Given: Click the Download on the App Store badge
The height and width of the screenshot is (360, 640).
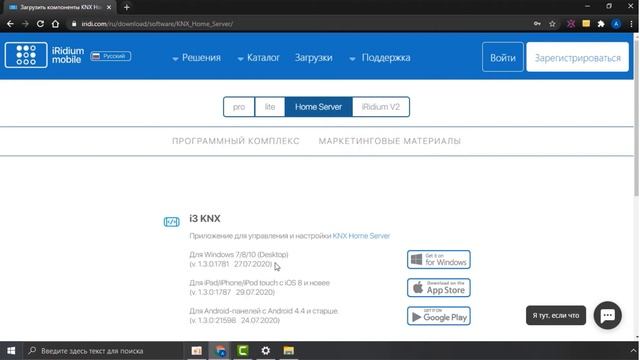Looking at the screenshot, I should pos(439,288).
